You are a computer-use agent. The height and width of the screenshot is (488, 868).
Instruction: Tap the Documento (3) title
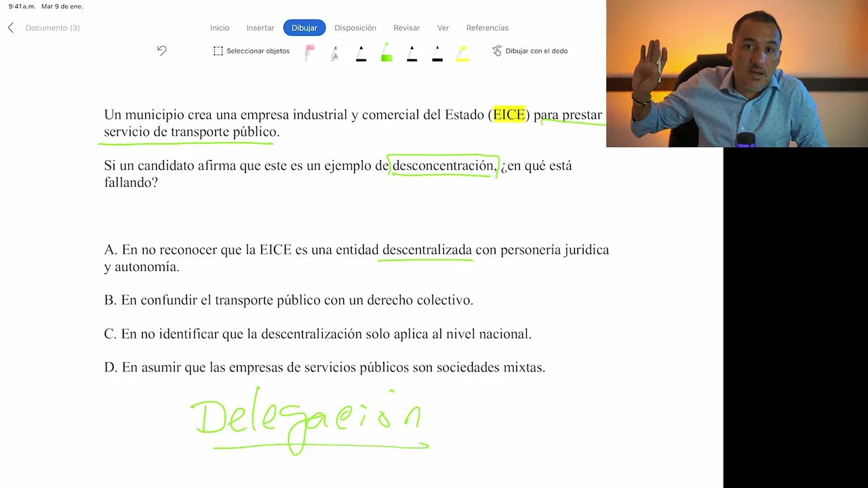click(53, 28)
